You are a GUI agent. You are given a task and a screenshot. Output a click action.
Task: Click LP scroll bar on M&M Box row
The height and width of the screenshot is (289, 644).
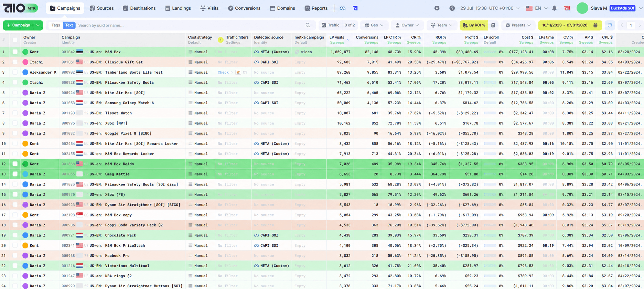[490, 52]
